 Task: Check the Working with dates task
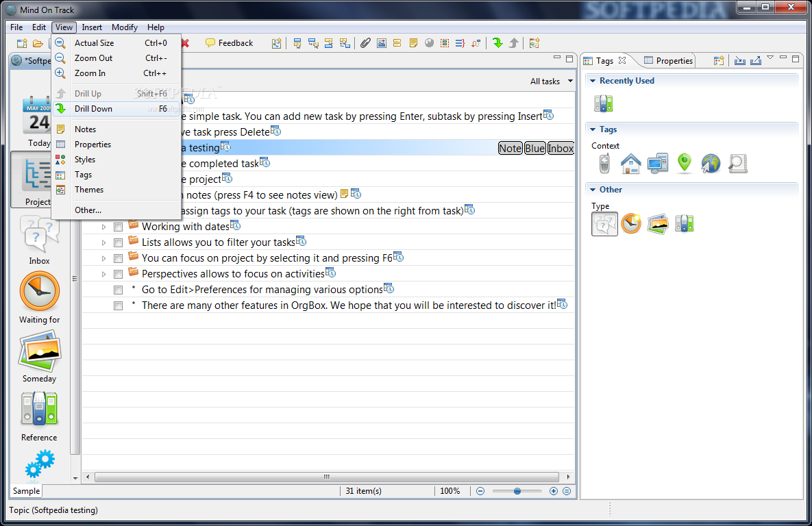coord(118,227)
